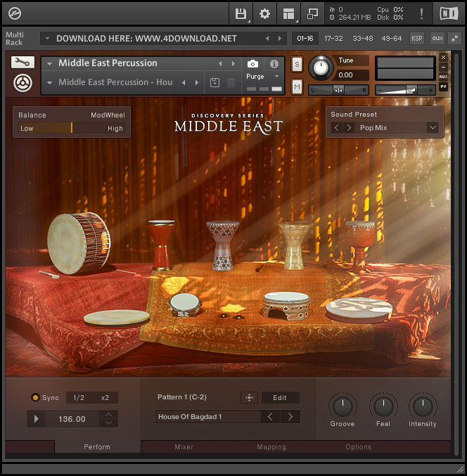Screen dimensions: 467x476
Task: Collapse the rack header arrows icon
Action: click(x=454, y=38)
